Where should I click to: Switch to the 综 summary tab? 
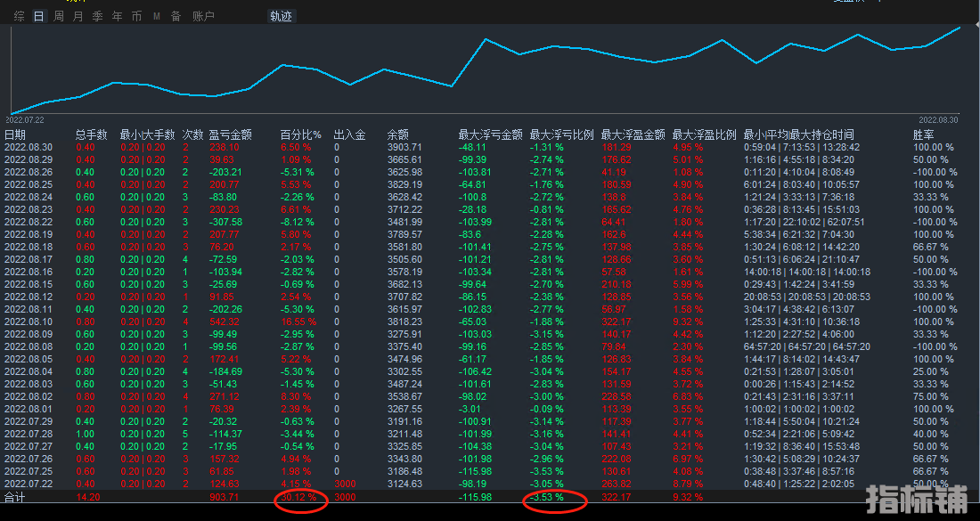click(x=20, y=16)
